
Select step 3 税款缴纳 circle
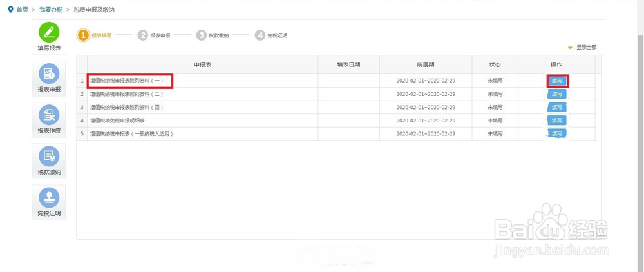(201, 35)
